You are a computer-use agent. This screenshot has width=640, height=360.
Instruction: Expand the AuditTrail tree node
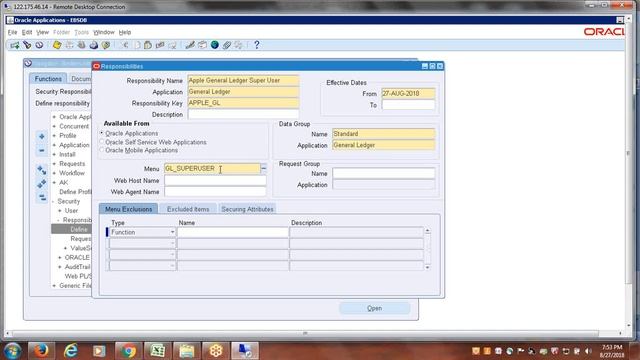[60, 267]
